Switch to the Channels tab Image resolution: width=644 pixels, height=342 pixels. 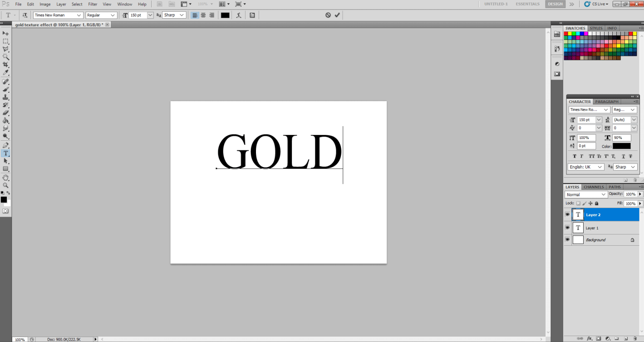pyautogui.click(x=593, y=187)
